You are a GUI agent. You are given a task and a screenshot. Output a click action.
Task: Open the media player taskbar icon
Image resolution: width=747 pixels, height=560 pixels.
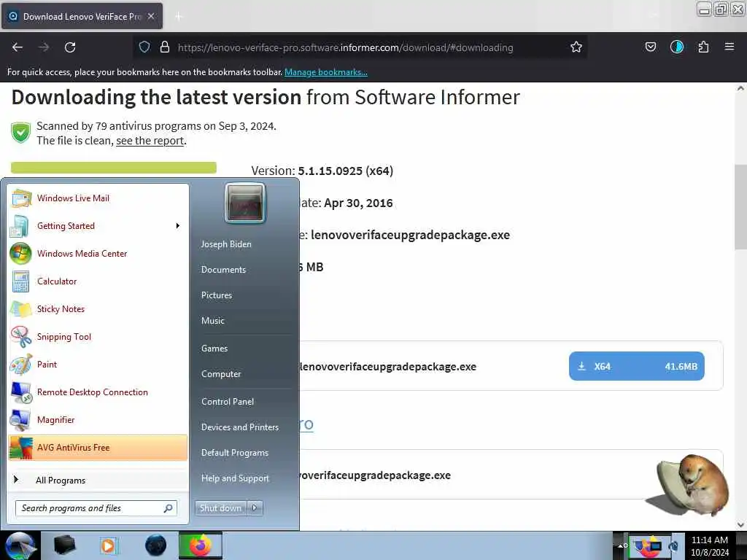click(108, 545)
